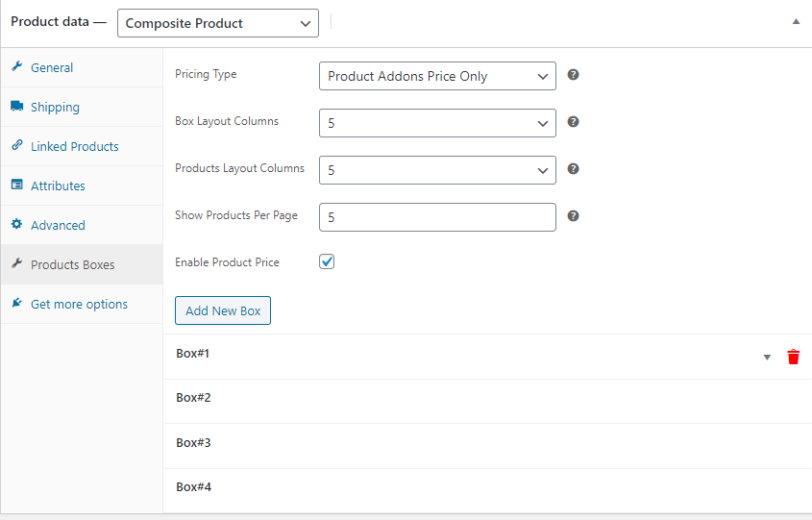Delete Box#1 with the red trash icon
Image resolution: width=812 pixels, height=520 pixels.
click(794, 357)
